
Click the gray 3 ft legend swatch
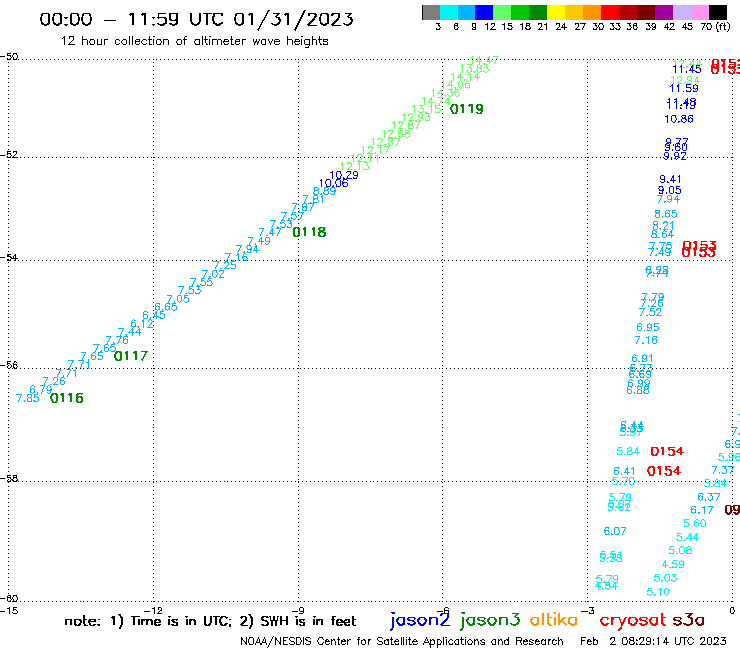431,12
